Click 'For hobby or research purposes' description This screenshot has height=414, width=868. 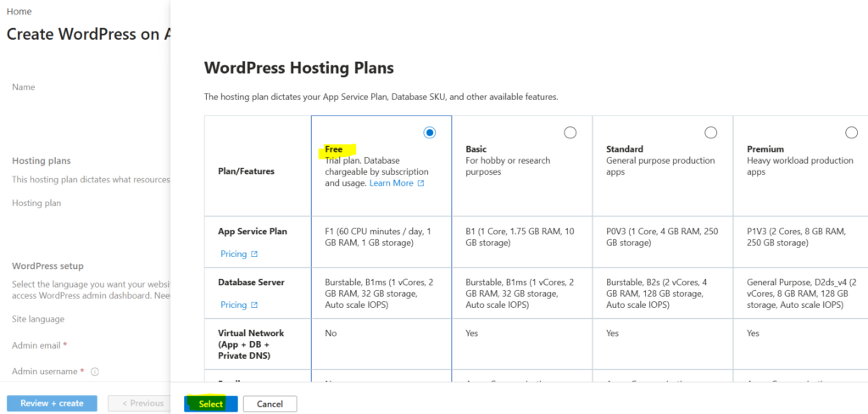[x=508, y=166]
